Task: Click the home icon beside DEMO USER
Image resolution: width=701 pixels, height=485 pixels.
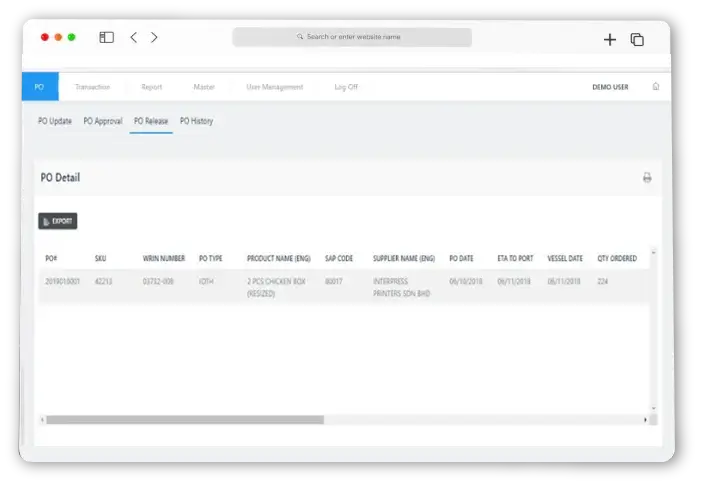Action: [x=656, y=87]
